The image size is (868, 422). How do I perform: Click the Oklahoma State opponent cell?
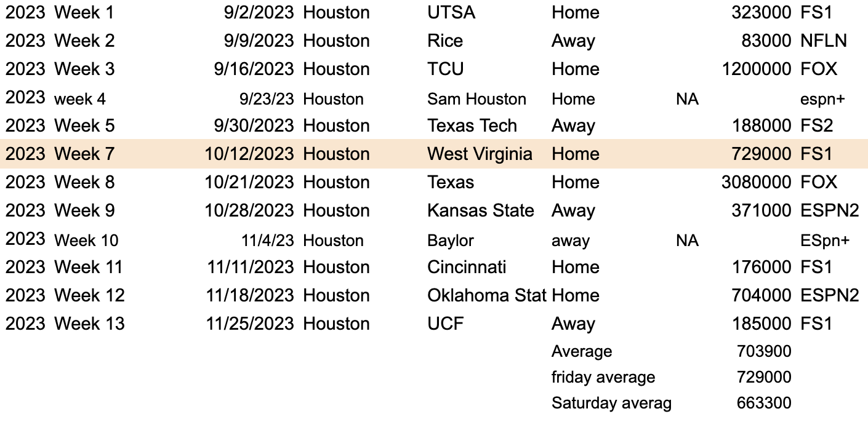tap(486, 295)
